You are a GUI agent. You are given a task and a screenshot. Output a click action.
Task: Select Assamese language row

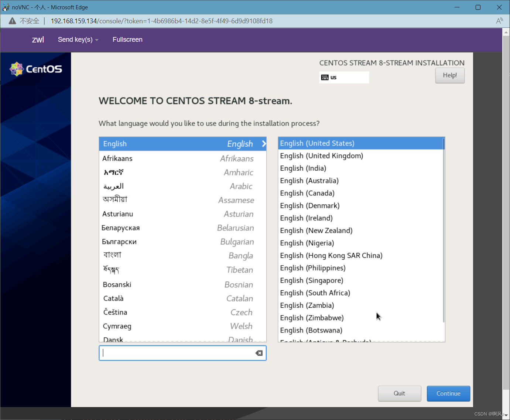pos(183,200)
